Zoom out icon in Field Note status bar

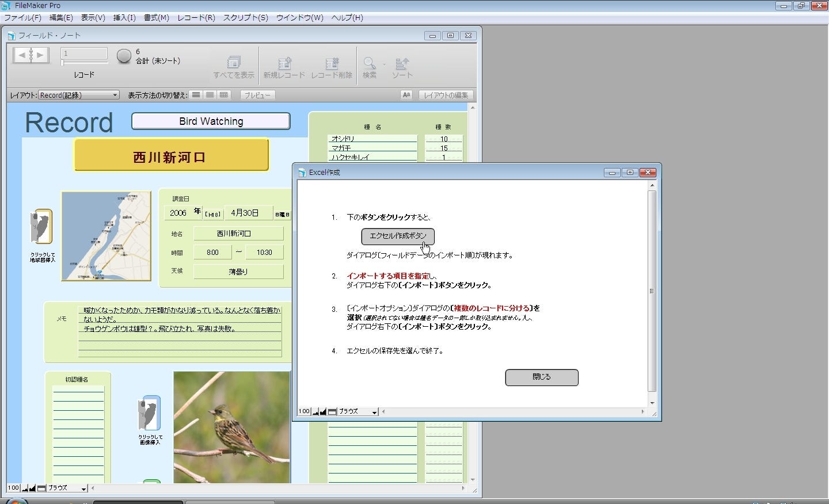click(x=25, y=488)
